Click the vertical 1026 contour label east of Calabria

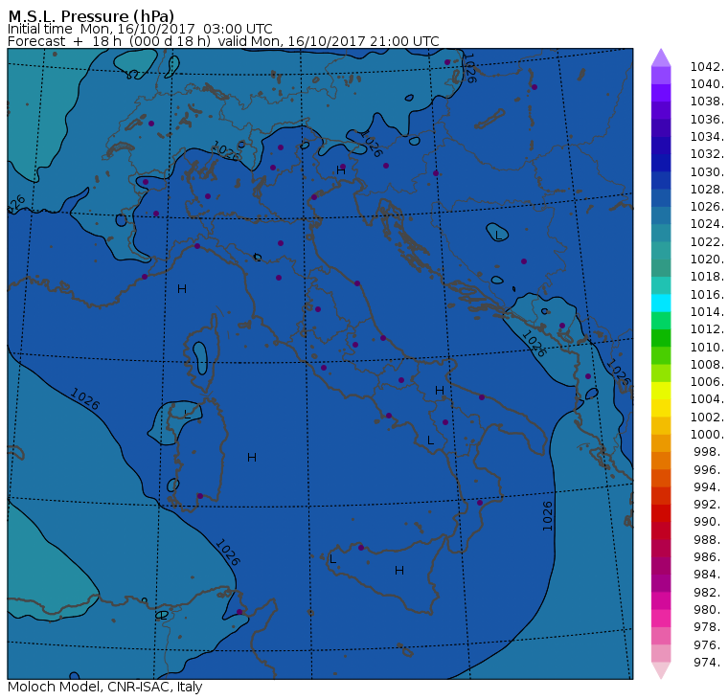point(548,516)
